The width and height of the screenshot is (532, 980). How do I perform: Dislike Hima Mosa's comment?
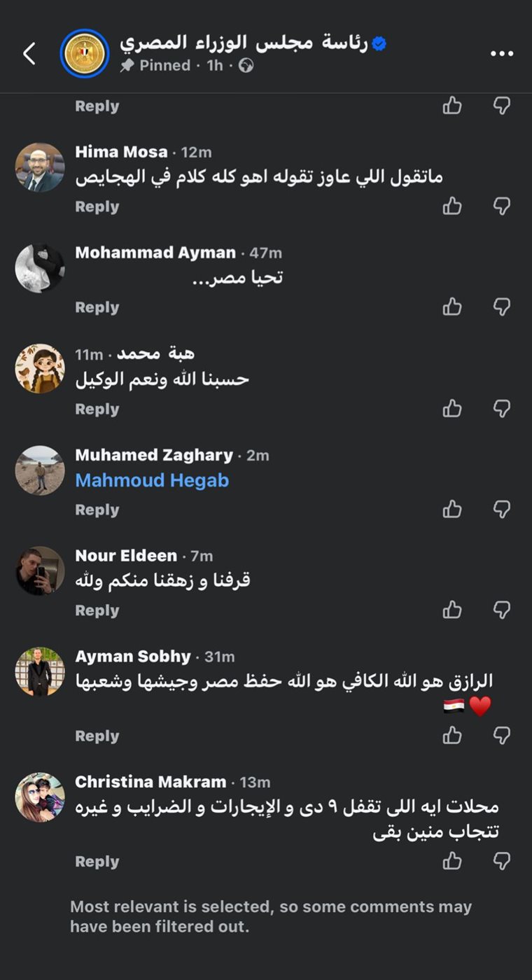(x=502, y=206)
